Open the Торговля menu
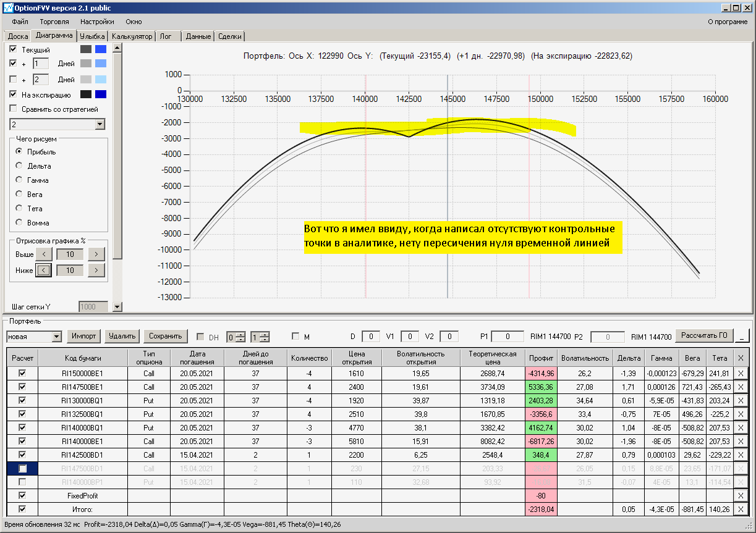 [54, 22]
